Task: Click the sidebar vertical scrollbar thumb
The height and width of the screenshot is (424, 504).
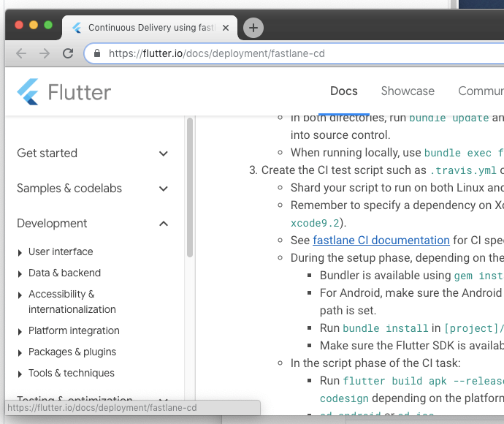Action: [x=190, y=188]
